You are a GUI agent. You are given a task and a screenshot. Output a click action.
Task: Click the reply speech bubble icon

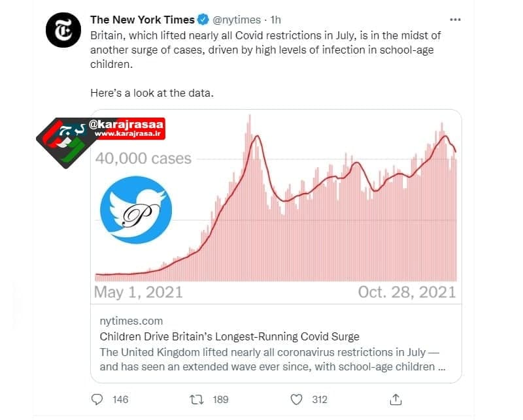point(97,399)
